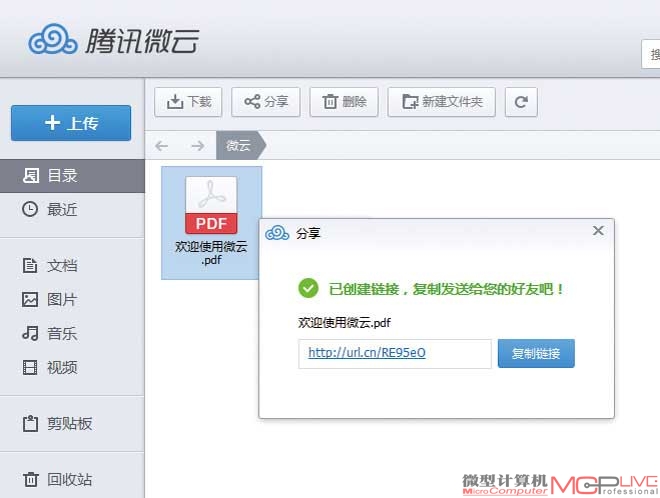Click the search box at top right
660x498 pixels.
[651, 54]
